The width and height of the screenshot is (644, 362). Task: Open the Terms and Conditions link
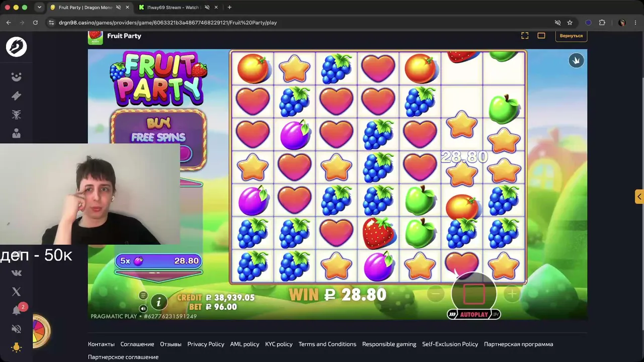click(327, 344)
